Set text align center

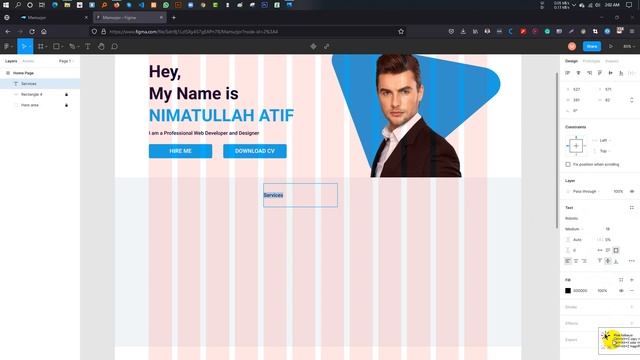point(576,261)
